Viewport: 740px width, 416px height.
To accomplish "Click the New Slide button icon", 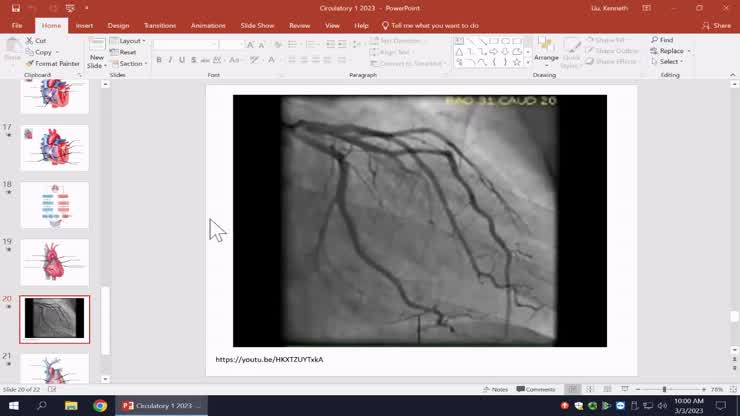I will (96, 45).
